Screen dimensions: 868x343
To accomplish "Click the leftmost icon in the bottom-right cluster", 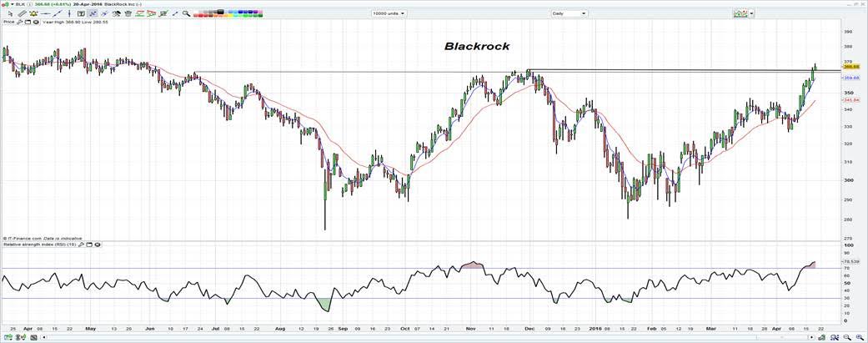I will 821,337.
